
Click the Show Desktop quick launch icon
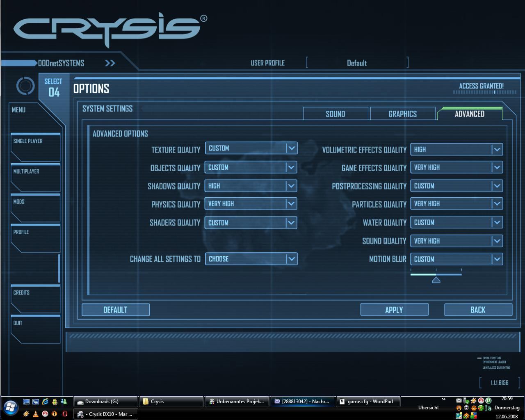(x=26, y=402)
